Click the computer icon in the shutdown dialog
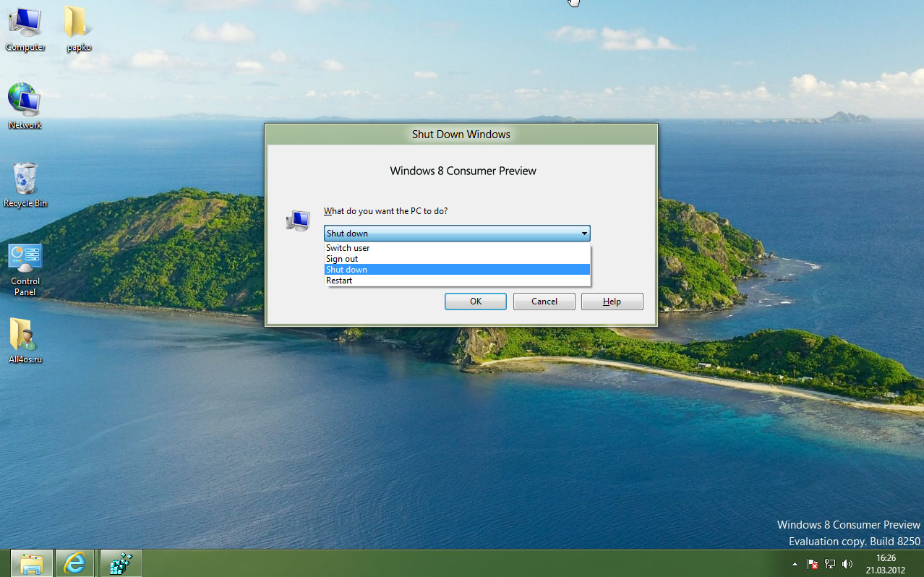The width and height of the screenshot is (924, 577). click(x=298, y=221)
